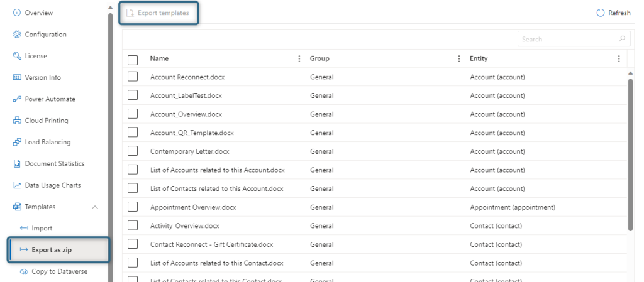Click the Copy to Dataverse cloud icon
This screenshot has width=644, height=282.
tap(24, 271)
